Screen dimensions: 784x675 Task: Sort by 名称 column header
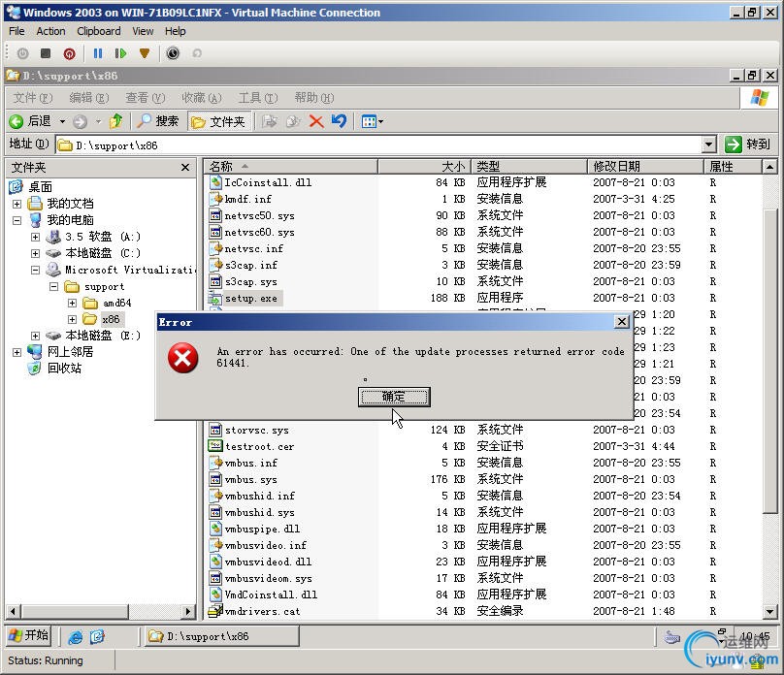click(291, 167)
